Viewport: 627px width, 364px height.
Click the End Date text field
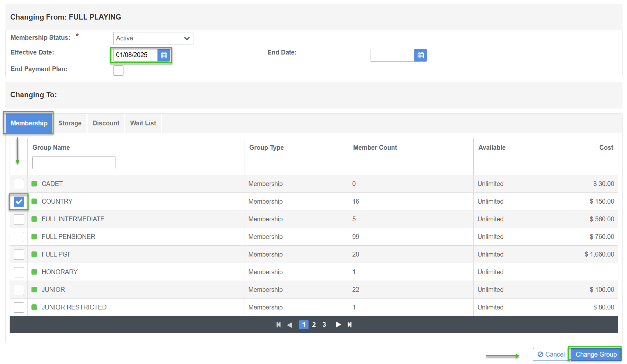point(392,55)
